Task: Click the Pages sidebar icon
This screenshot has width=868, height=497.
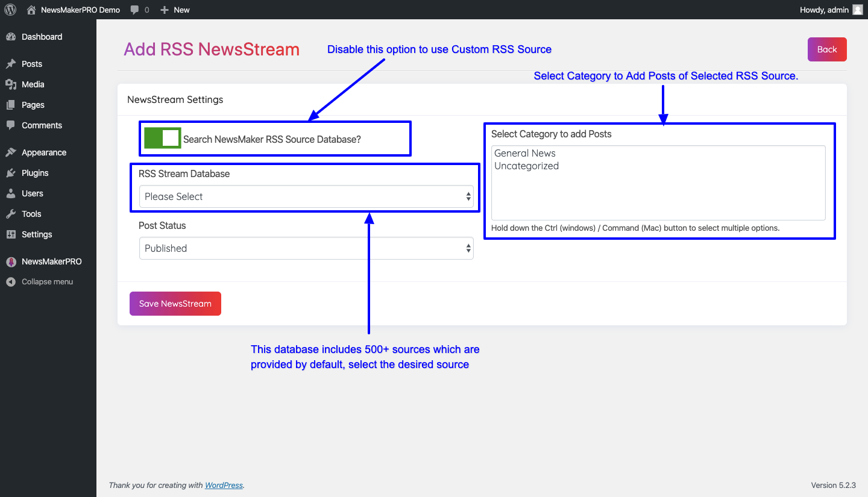Action: tap(11, 105)
